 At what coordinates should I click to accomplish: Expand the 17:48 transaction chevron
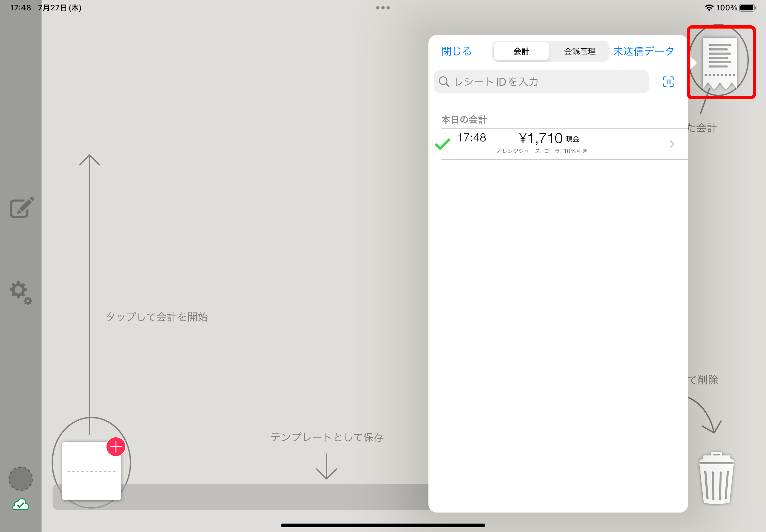point(672,144)
